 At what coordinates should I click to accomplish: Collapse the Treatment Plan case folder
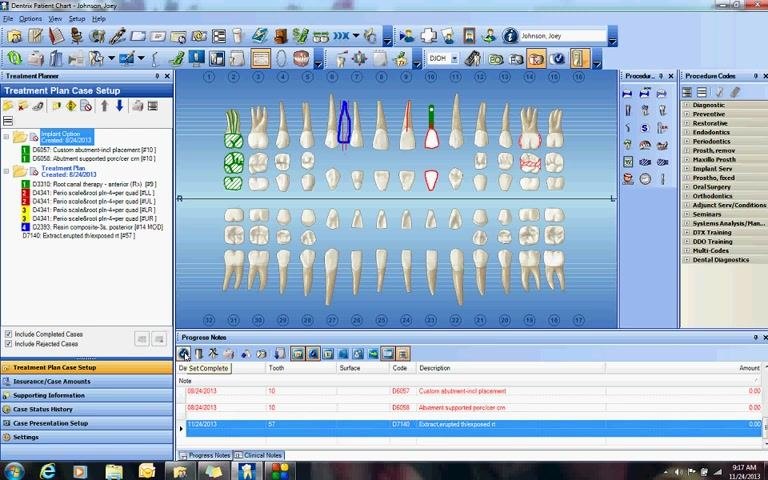[6, 171]
